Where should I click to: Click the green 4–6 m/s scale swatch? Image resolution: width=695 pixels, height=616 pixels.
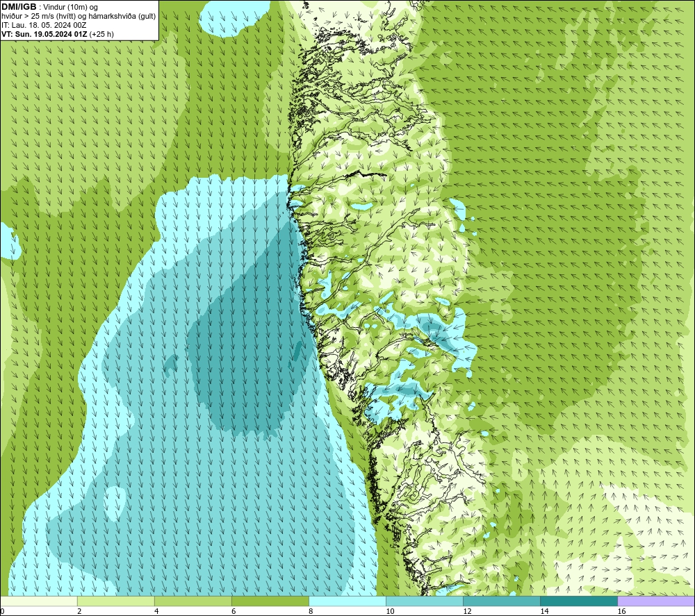193,601
